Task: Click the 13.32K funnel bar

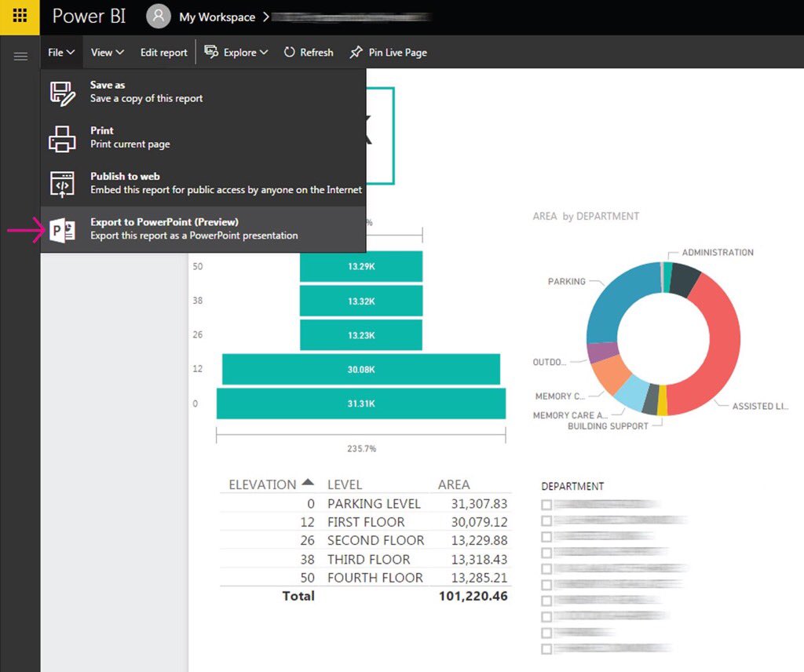Action: click(x=361, y=301)
